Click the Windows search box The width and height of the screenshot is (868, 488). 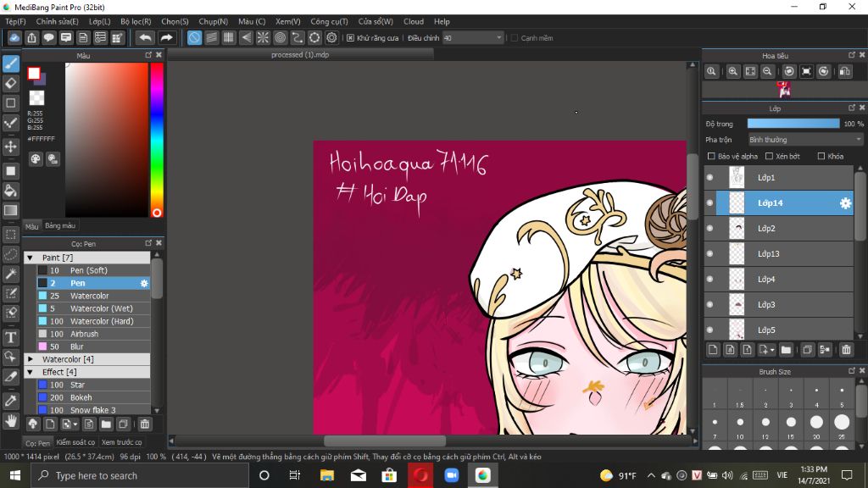pyautogui.click(x=140, y=475)
